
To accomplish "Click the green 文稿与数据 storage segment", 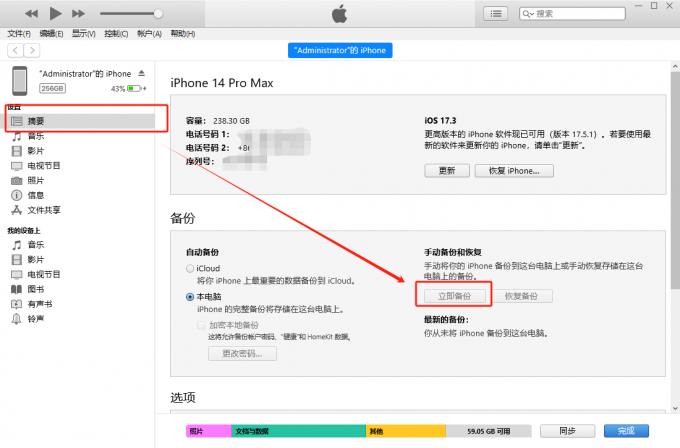I will click(298, 431).
